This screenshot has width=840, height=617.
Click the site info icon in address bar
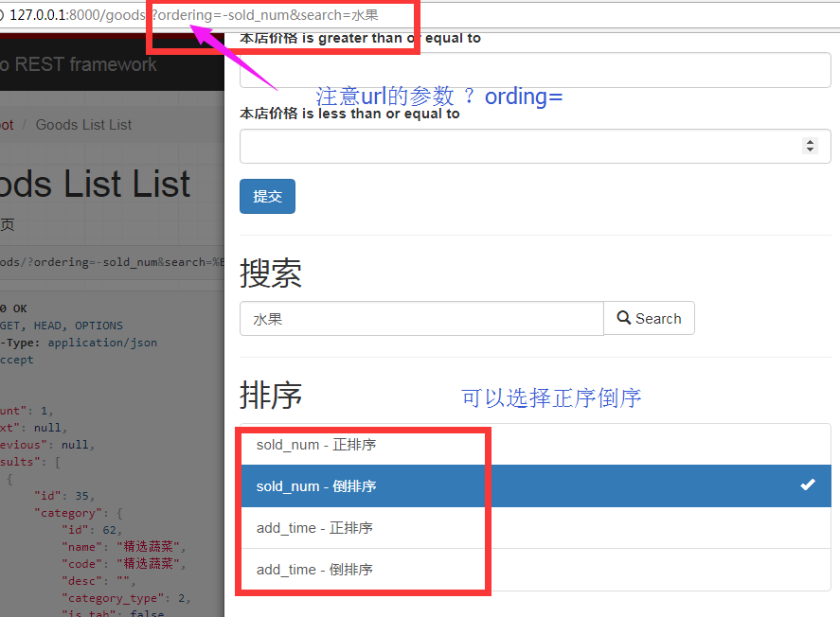click(x=3, y=15)
